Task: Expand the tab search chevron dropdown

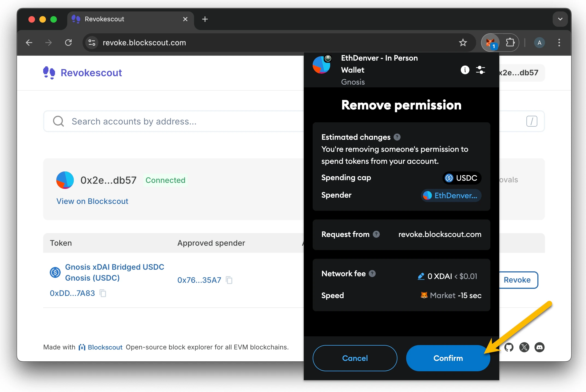Action: click(x=560, y=19)
